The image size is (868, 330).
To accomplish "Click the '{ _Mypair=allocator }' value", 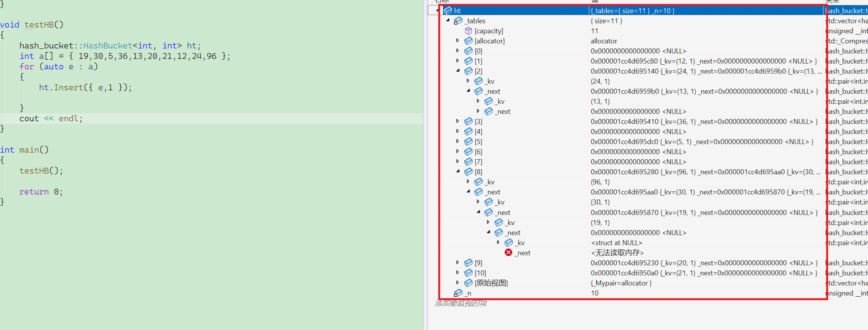I will click(621, 283).
